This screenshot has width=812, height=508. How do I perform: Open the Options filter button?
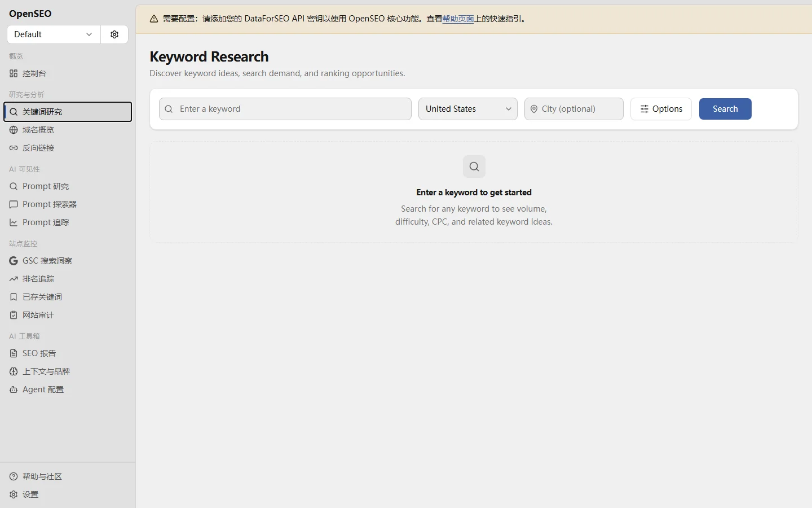pos(661,109)
